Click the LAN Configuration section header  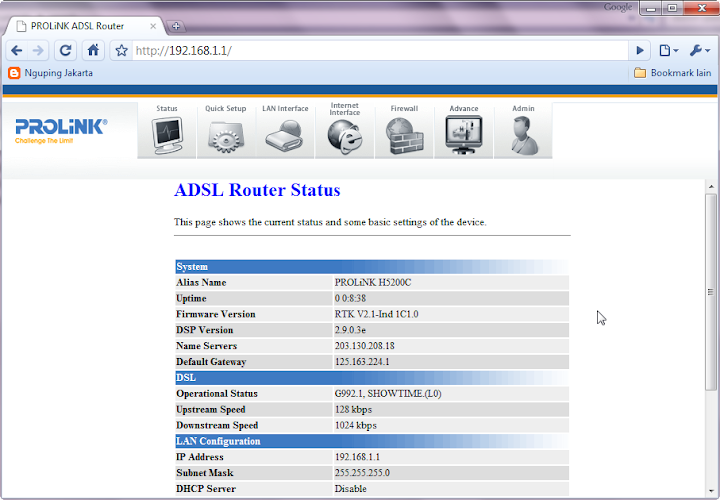tap(372, 441)
